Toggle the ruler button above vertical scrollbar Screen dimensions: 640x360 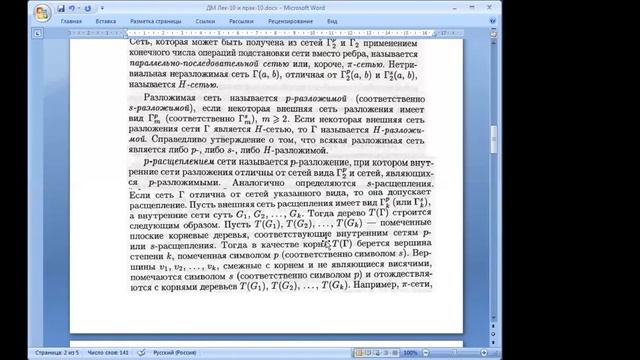[x=493, y=34]
